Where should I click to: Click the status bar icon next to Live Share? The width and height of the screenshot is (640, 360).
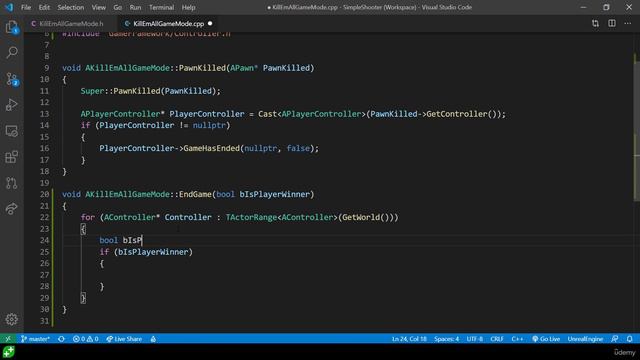[153, 339]
